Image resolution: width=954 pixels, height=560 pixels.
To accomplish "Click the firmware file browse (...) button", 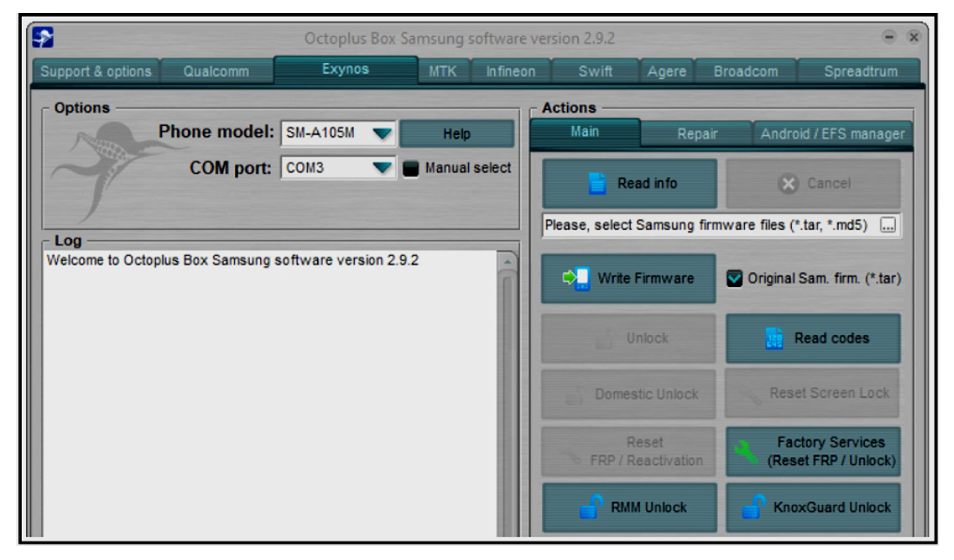I will pos(888,225).
